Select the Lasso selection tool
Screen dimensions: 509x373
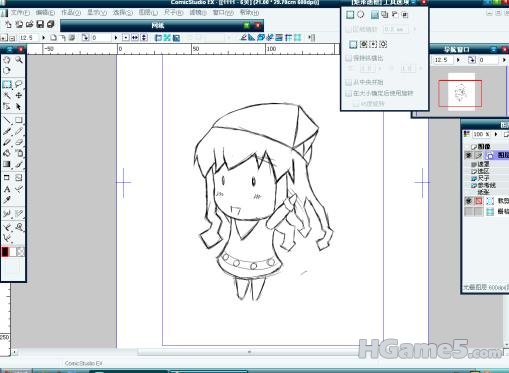tap(19, 84)
